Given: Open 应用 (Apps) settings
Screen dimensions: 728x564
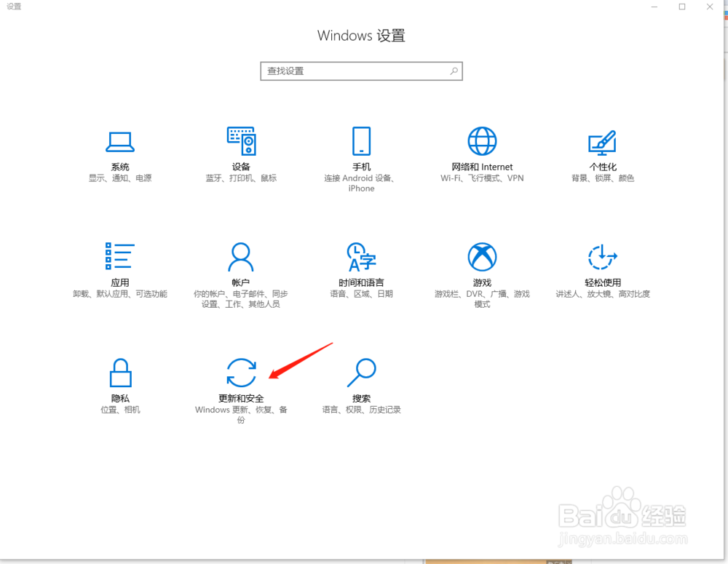Looking at the screenshot, I should click(x=120, y=271).
